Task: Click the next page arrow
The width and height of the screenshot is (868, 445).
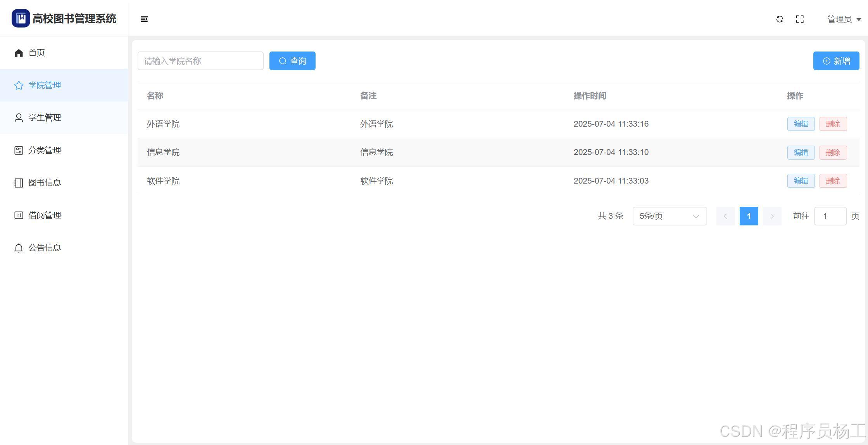Action: [772, 216]
